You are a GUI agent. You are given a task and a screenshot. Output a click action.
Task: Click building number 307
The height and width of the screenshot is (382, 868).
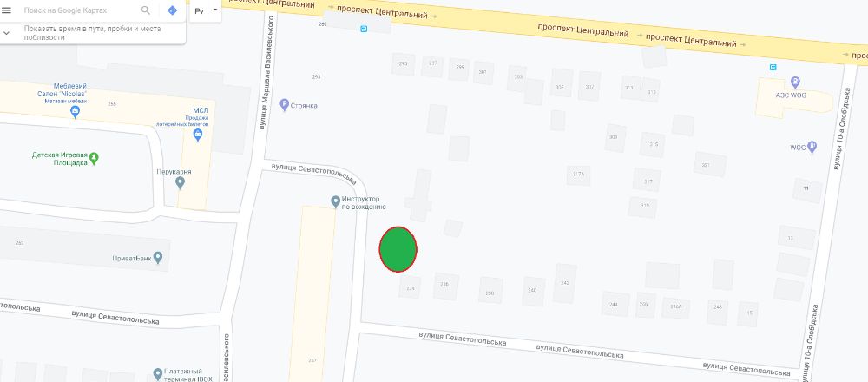coord(589,86)
